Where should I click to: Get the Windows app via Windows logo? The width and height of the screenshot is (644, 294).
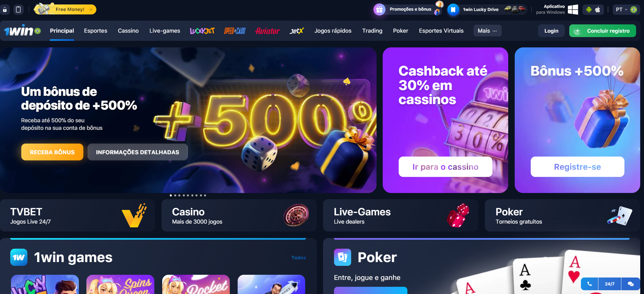click(573, 10)
